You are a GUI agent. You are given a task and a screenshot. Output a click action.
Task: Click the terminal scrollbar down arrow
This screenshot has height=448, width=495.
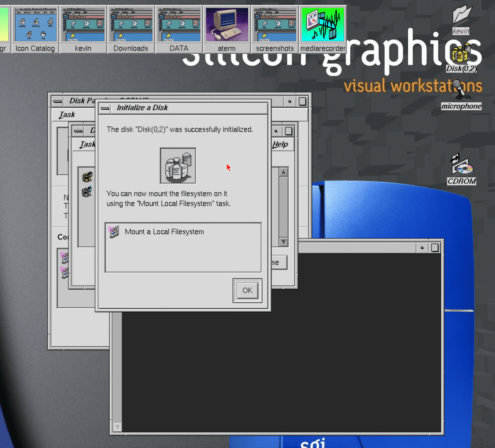pyautogui.click(x=117, y=427)
